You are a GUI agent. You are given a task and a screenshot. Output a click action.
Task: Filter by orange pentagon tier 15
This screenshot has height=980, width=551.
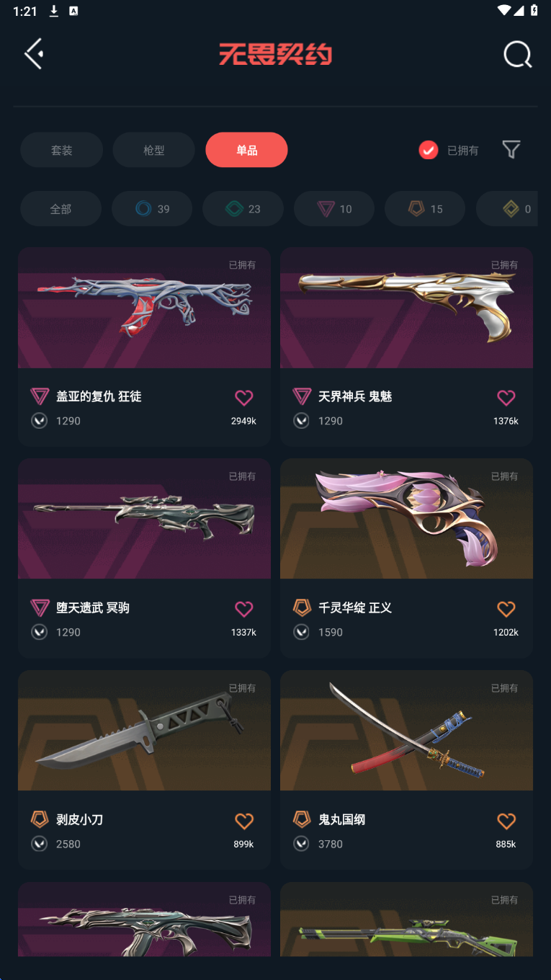pyautogui.click(x=425, y=209)
